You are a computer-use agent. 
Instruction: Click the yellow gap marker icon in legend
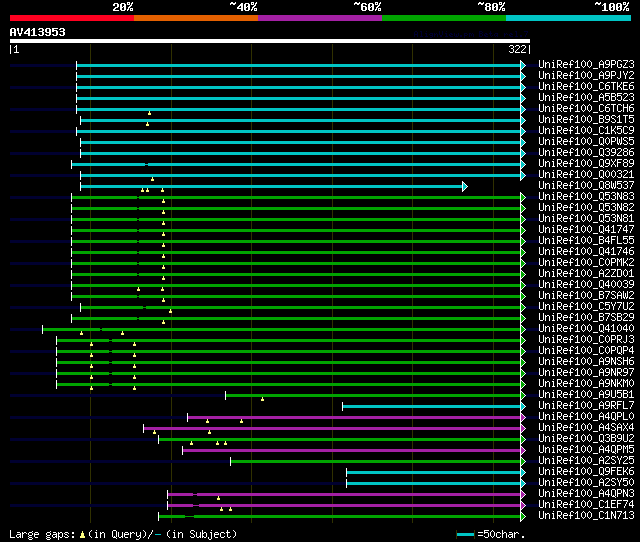(x=82, y=534)
